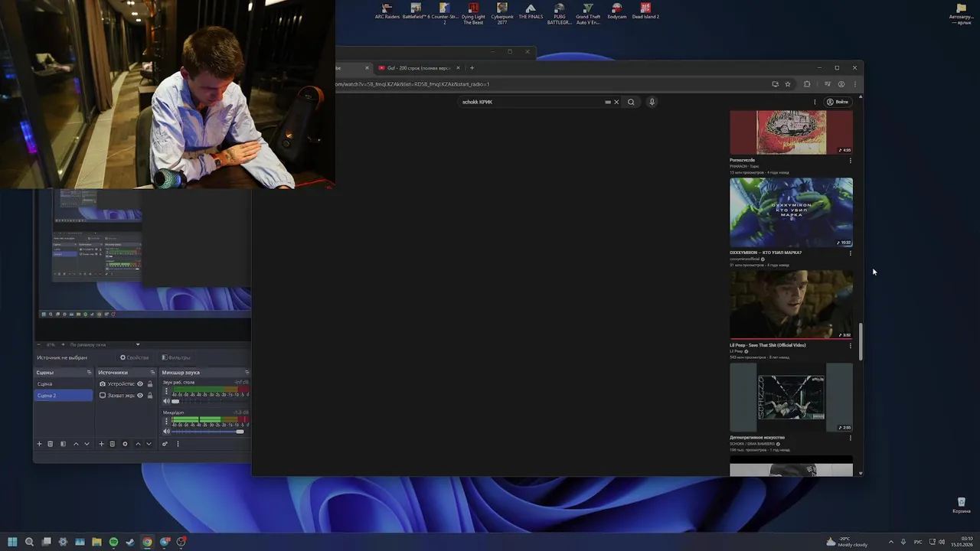
Task: Delete the selected scene in OBS
Action: click(x=51, y=444)
